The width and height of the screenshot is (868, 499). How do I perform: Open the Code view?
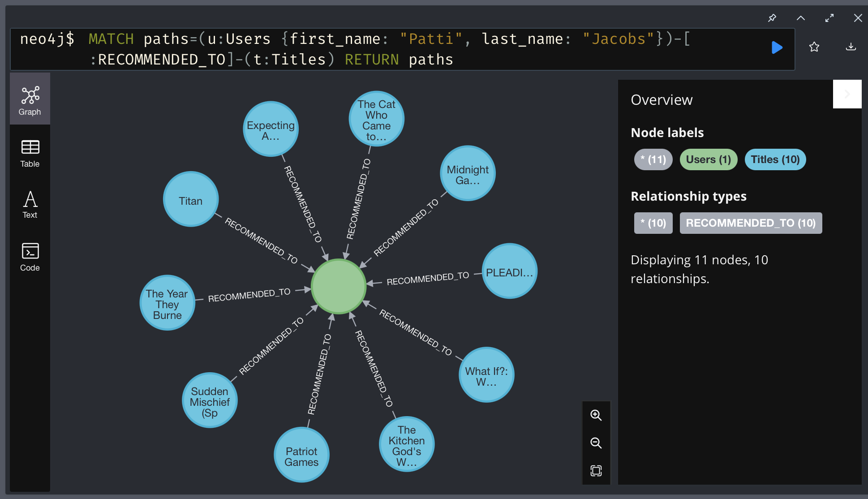30,257
